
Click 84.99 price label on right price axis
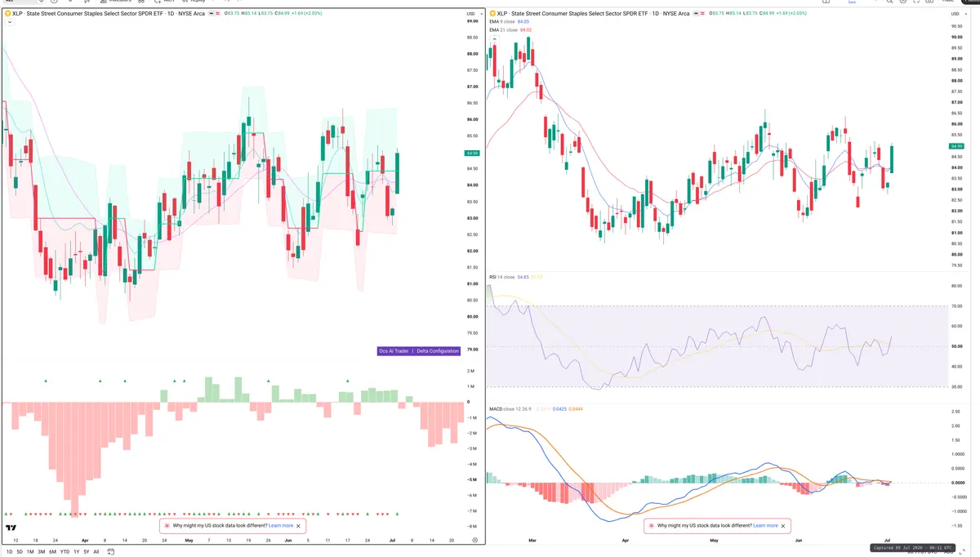tap(957, 146)
